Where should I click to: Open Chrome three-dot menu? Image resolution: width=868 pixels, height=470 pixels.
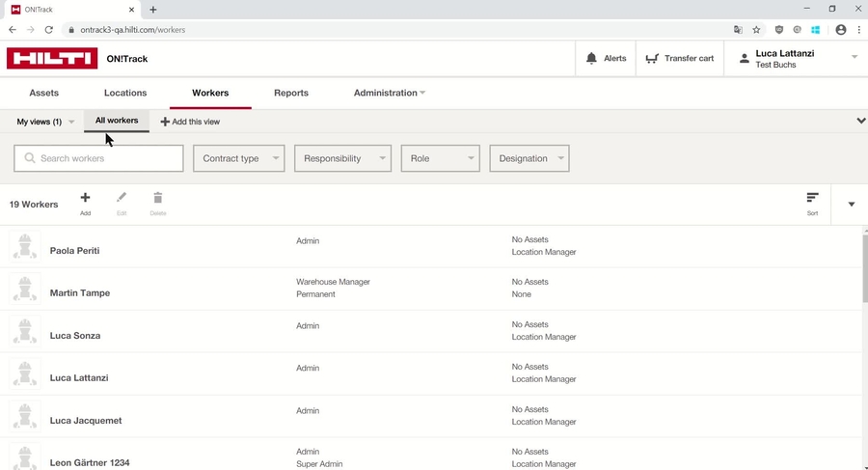click(859, 30)
